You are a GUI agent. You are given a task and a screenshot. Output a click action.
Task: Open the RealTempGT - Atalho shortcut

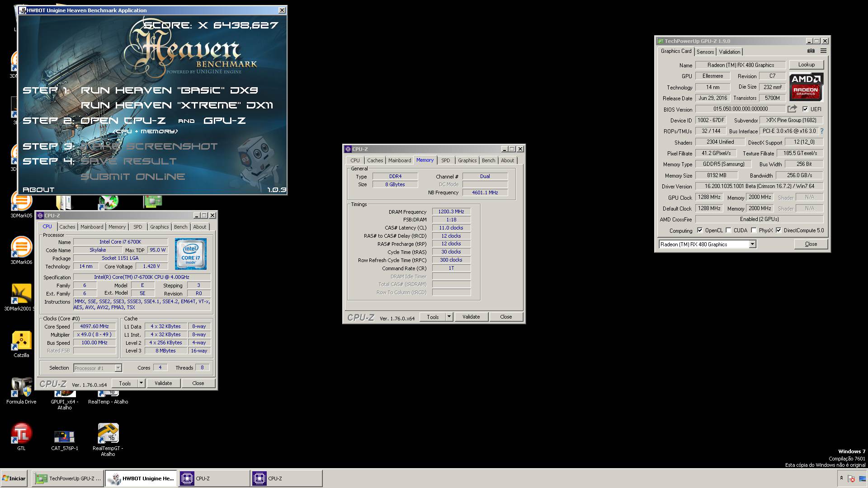[x=108, y=440]
